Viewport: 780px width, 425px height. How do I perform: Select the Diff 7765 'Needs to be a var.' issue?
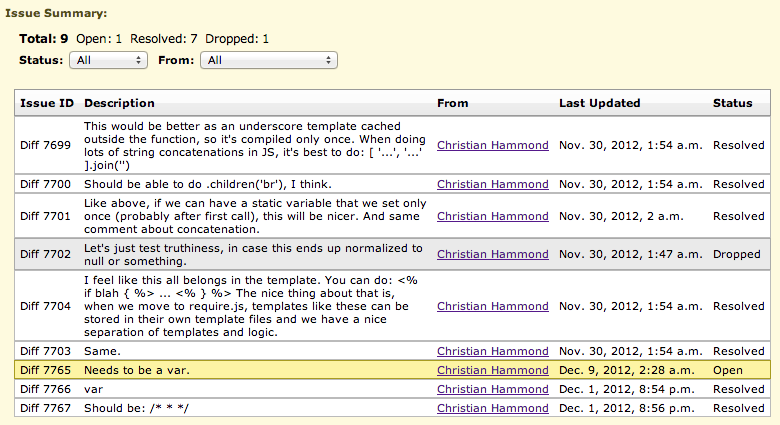pos(392,370)
